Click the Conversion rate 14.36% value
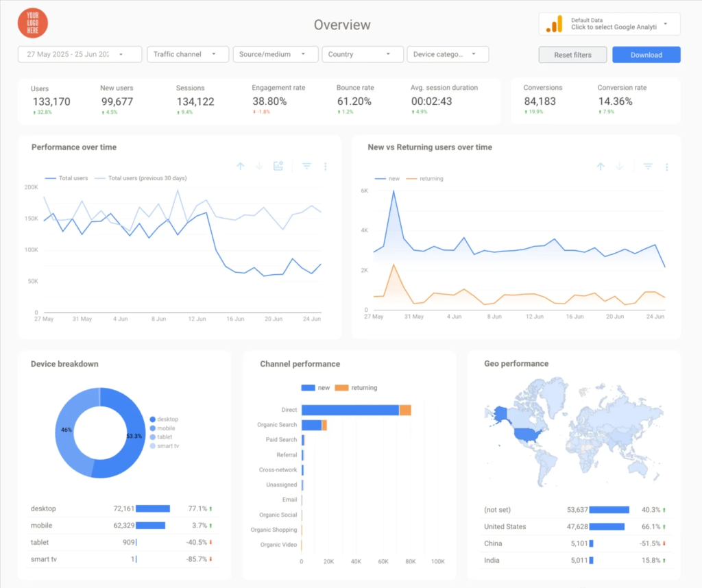702x588 pixels. point(616,101)
